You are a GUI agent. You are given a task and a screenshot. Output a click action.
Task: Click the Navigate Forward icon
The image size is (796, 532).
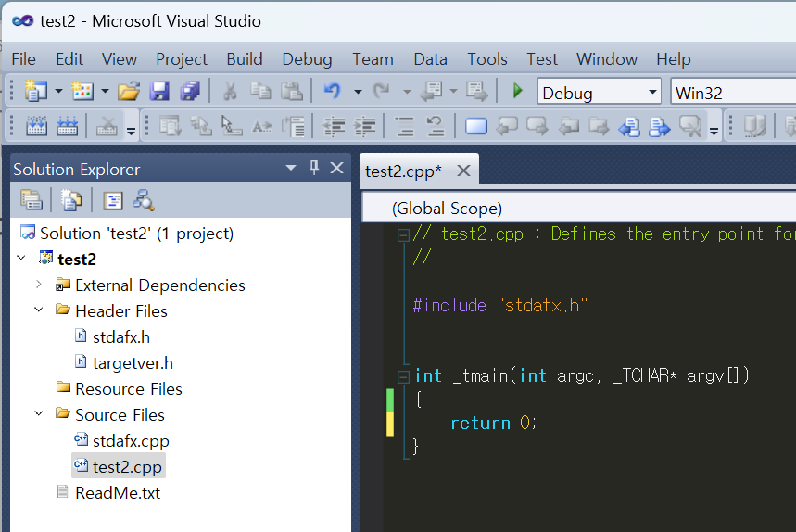[476, 92]
